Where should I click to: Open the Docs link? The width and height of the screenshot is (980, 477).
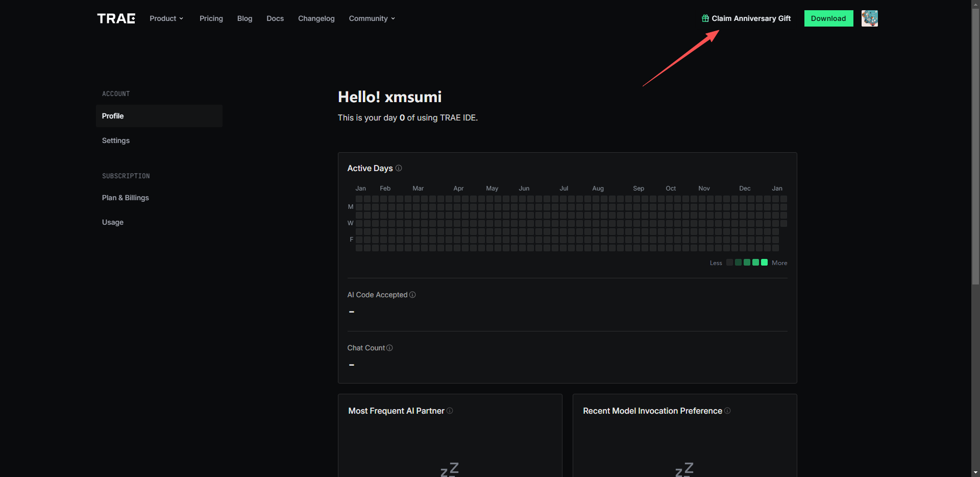click(x=275, y=18)
